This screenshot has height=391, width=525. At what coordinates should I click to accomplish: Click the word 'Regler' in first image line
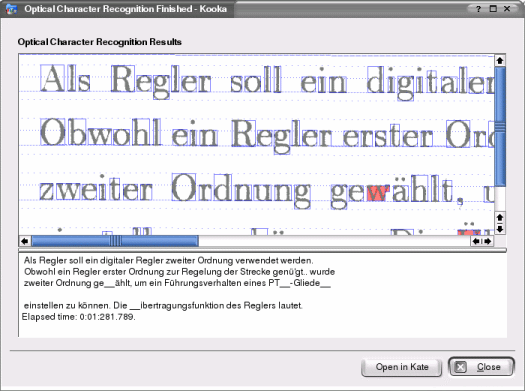pyautogui.click(x=161, y=82)
